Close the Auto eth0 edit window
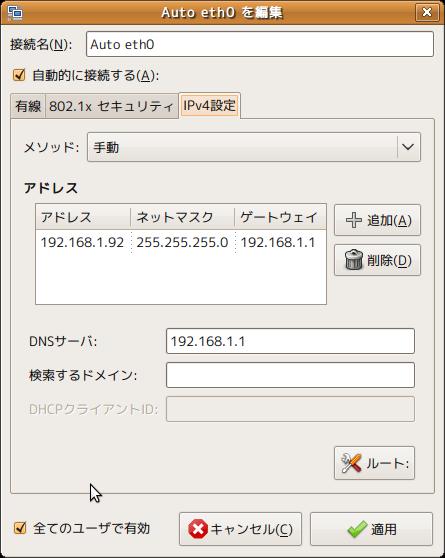 pos(426,12)
